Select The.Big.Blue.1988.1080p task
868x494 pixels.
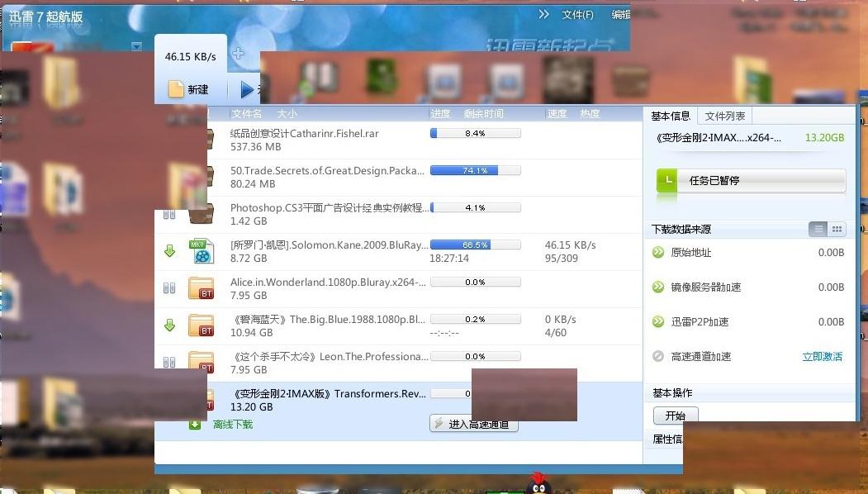(x=328, y=320)
